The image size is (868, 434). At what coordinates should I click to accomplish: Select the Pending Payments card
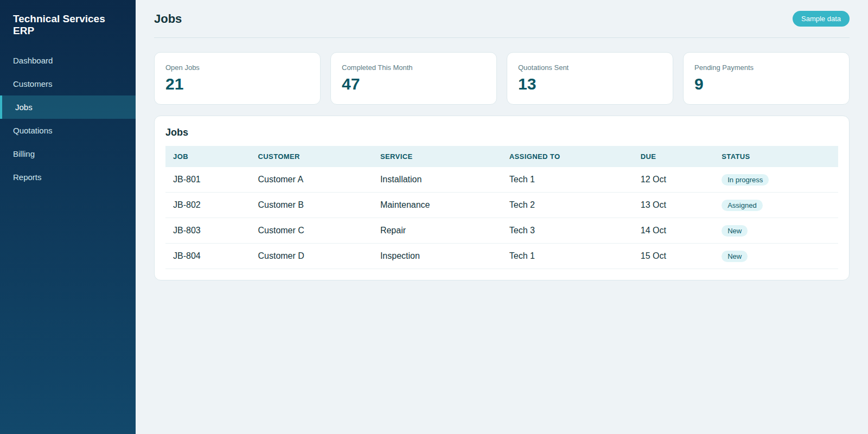[x=766, y=78]
